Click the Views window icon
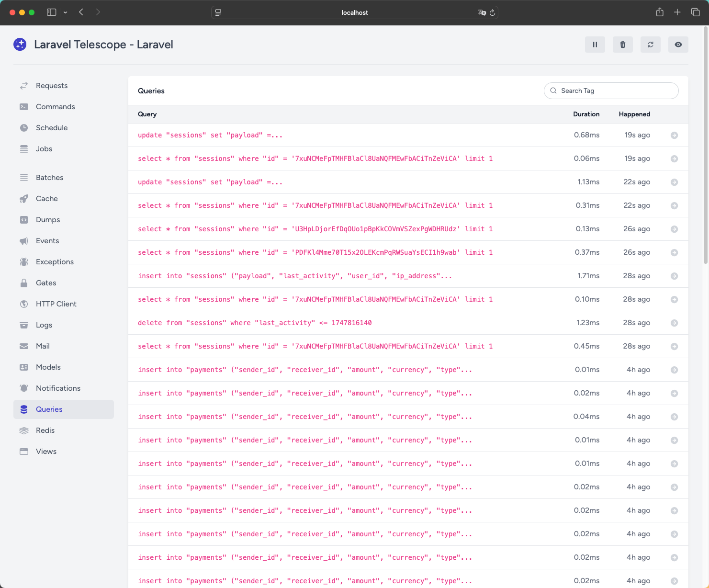Viewport: 709px width, 588px height. coord(24,452)
